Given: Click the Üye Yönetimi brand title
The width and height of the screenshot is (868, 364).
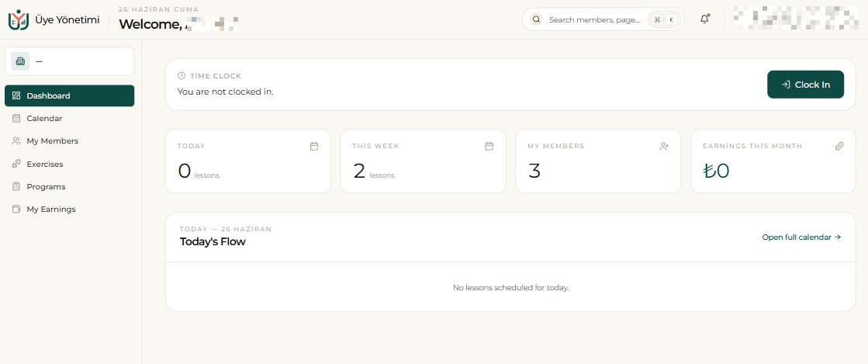Looking at the screenshot, I should point(67,20).
